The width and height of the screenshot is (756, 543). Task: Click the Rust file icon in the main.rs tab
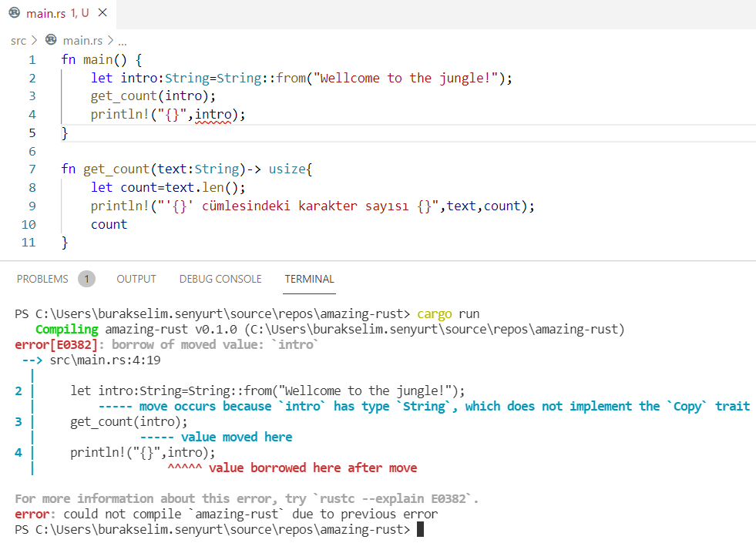point(14,13)
